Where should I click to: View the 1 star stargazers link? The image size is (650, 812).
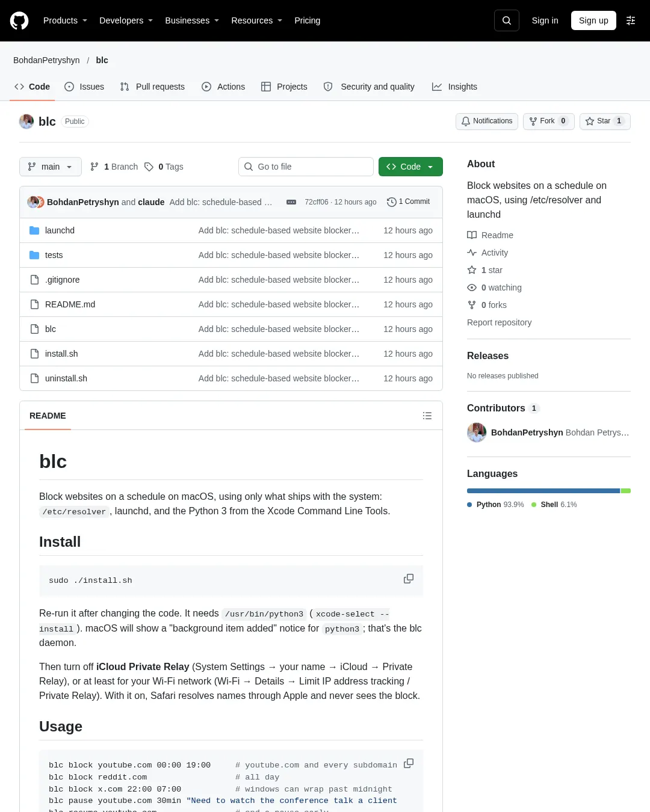pos(485,270)
